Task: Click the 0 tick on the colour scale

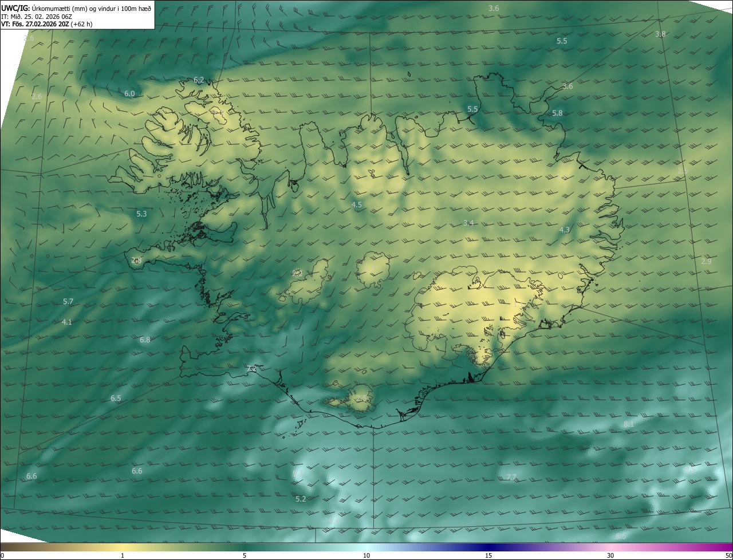Action: [2, 556]
